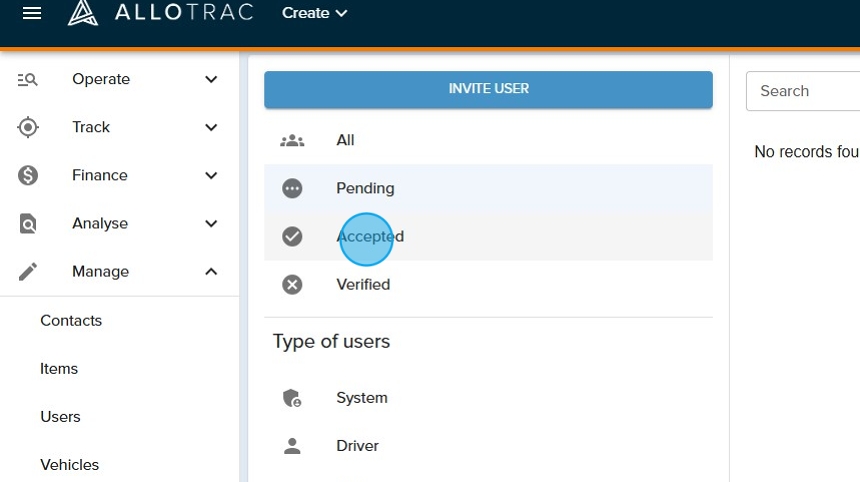
Task: Expand the Operate section chevron
Action: tap(211, 80)
